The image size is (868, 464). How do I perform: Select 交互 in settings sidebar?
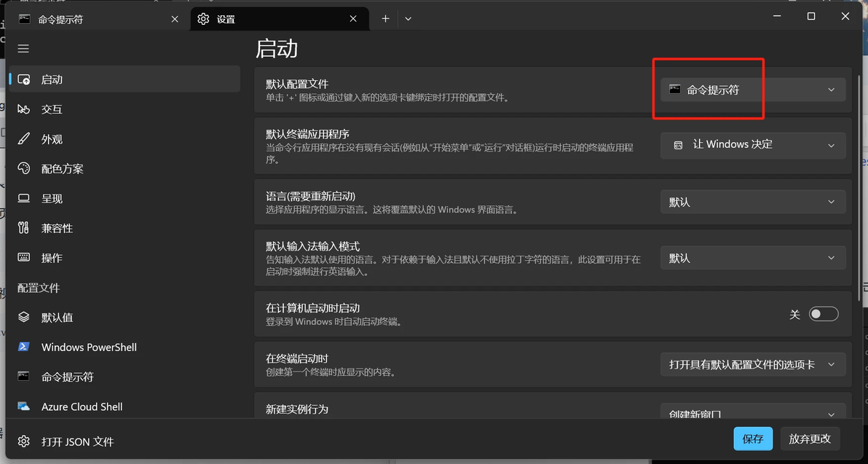[125, 109]
